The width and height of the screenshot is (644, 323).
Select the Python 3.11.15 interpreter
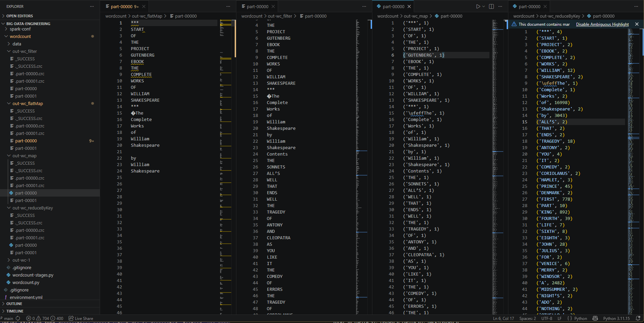[x=616, y=318]
